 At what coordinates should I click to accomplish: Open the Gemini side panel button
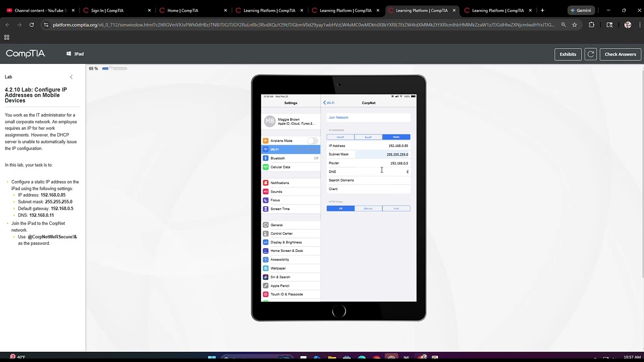click(x=581, y=10)
